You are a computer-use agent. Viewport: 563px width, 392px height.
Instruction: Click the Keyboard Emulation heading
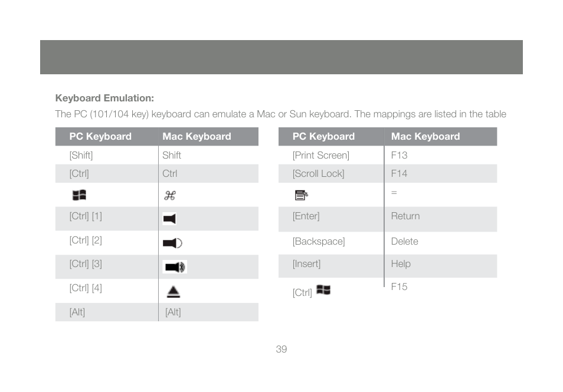(104, 98)
